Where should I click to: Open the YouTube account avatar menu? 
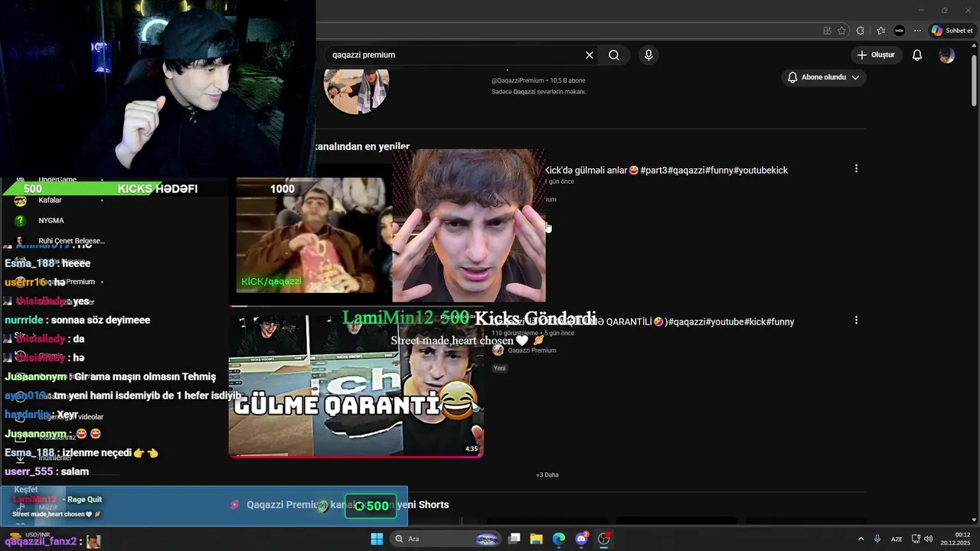tap(947, 55)
